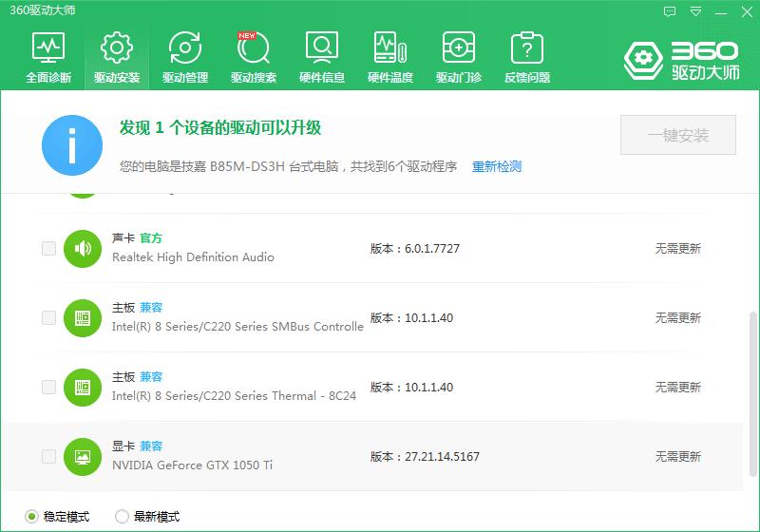Open 驱动门诊 driver clinic

(x=458, y=57)
